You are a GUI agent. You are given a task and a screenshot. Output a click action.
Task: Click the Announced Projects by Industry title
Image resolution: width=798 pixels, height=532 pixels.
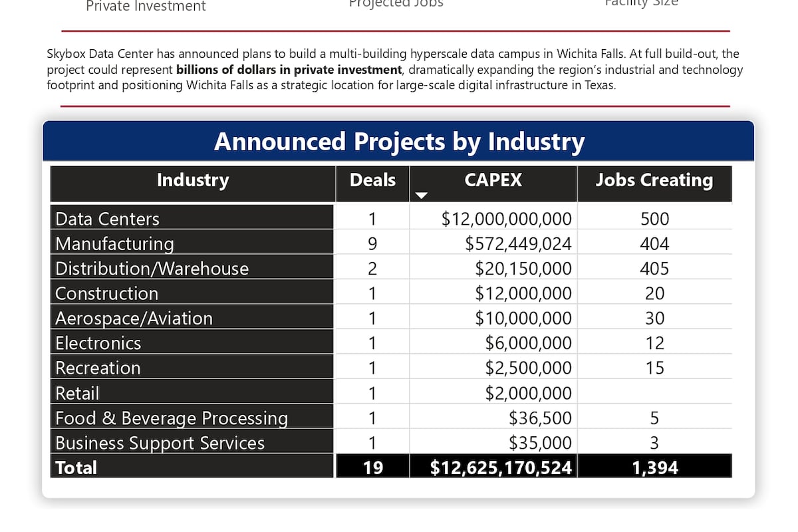tap(399, 142)
